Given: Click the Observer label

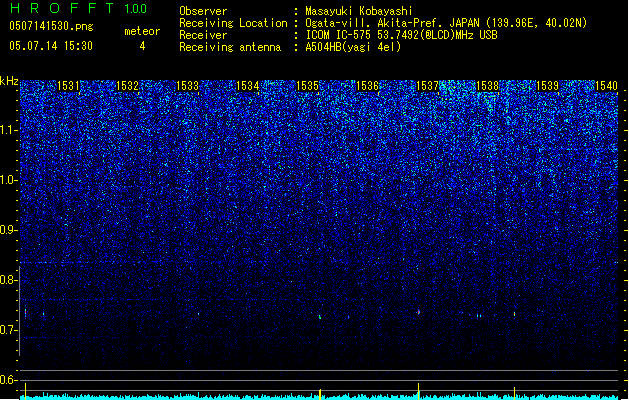Looking at the screenshot, I should [203, 11].
